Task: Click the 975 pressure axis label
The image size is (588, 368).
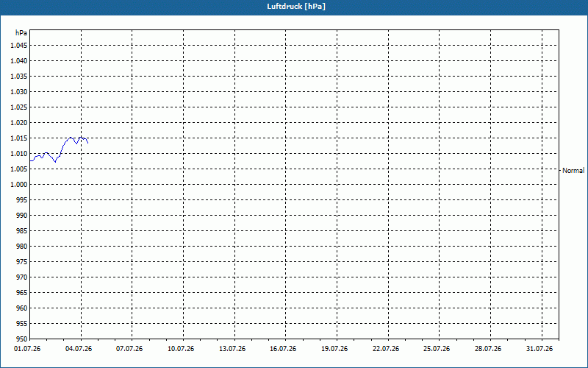Action: 22,262
